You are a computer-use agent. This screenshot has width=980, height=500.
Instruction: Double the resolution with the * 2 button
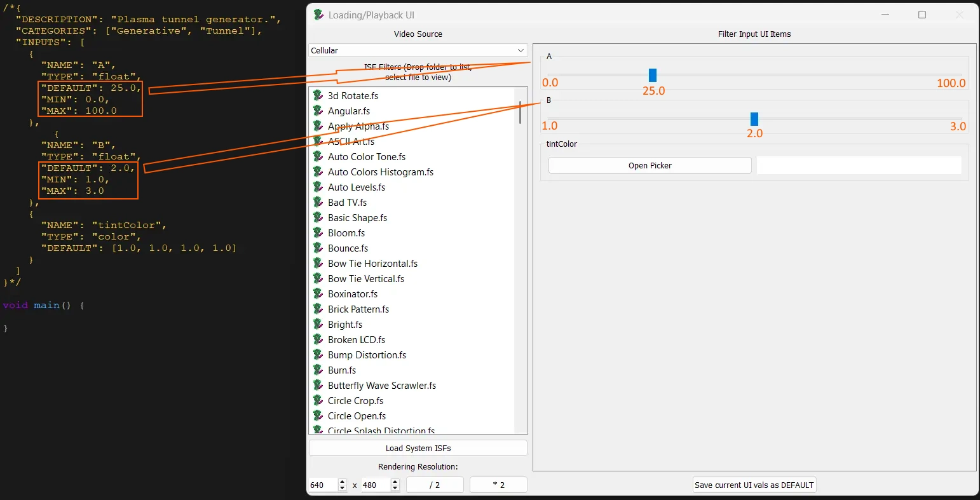pyautogui.click(x=498, y=485)
